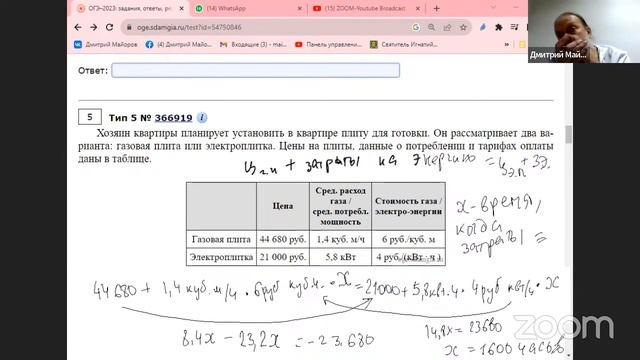This screenshot has height=360, width=640.
Task: Click the table cell "44 680 руб."
Action: click(x=283, y=239)
